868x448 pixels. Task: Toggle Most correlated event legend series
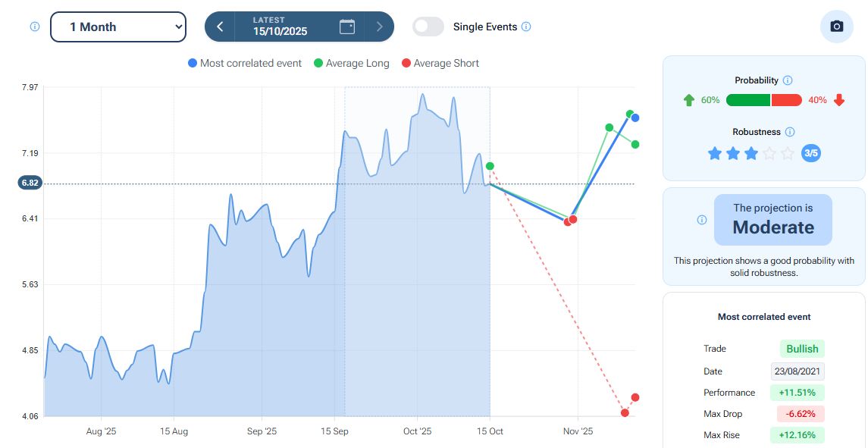245,64
